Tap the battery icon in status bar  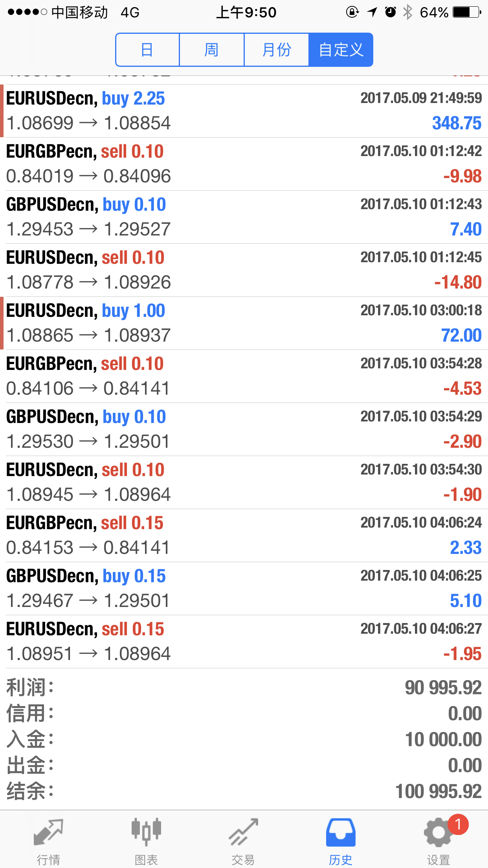point(467,13)
